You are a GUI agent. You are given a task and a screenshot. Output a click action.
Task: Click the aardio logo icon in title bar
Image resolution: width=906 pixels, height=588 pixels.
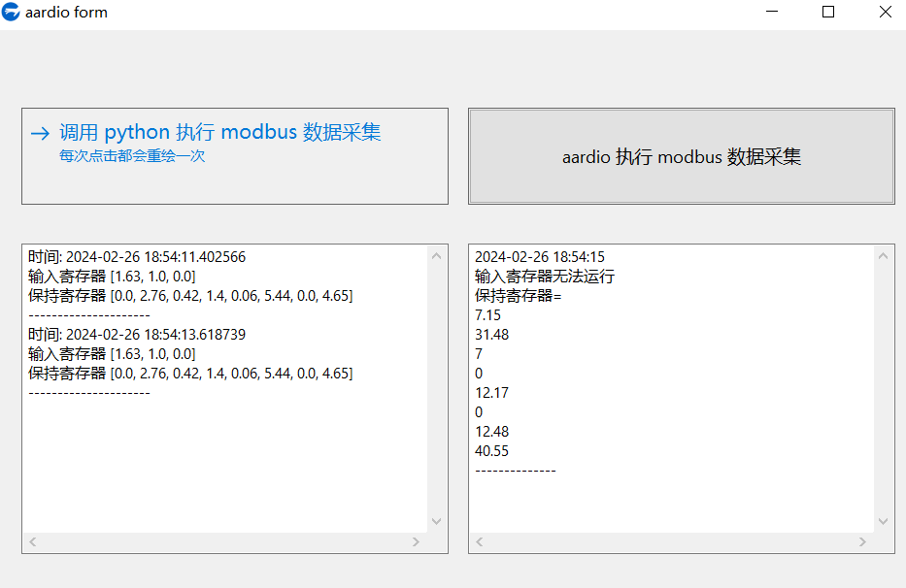(x=11, y=12)
